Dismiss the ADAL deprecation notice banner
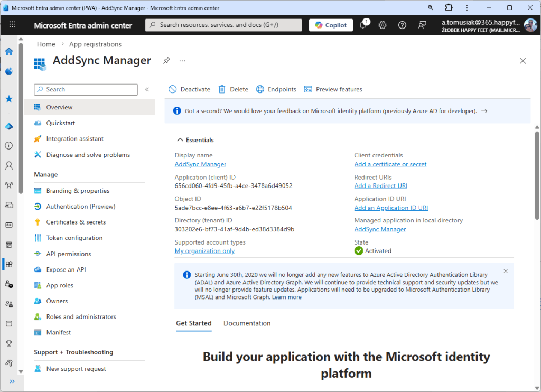Viewport: 541px width, 392px height. 506,271
